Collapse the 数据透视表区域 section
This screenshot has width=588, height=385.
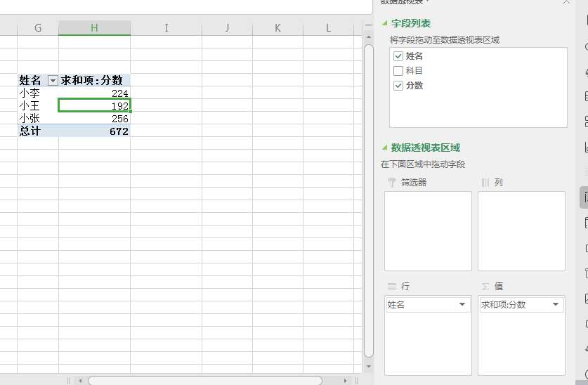click(x=385, y=148)
